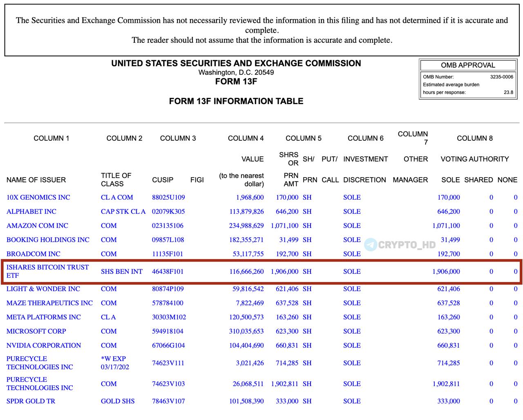The image size is (523, 420).
Task: Select CUSIP 78463V107 for SPDR Gold
Action: [168, 401]
